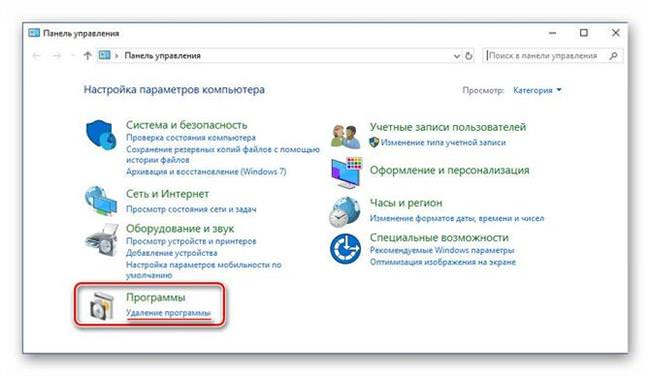Open Оформление и персонализация category
Screen dimensions: 650x376
pyautogui.click(x=449, y=170)
